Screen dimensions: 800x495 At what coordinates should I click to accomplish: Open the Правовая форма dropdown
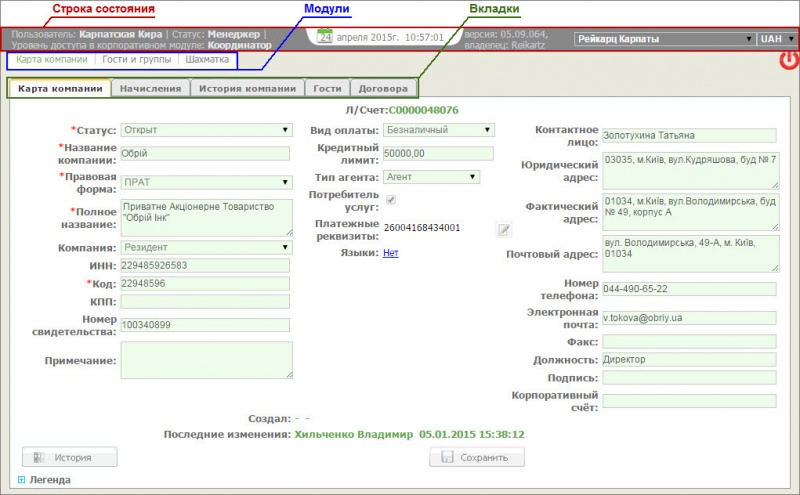[205, 183]
